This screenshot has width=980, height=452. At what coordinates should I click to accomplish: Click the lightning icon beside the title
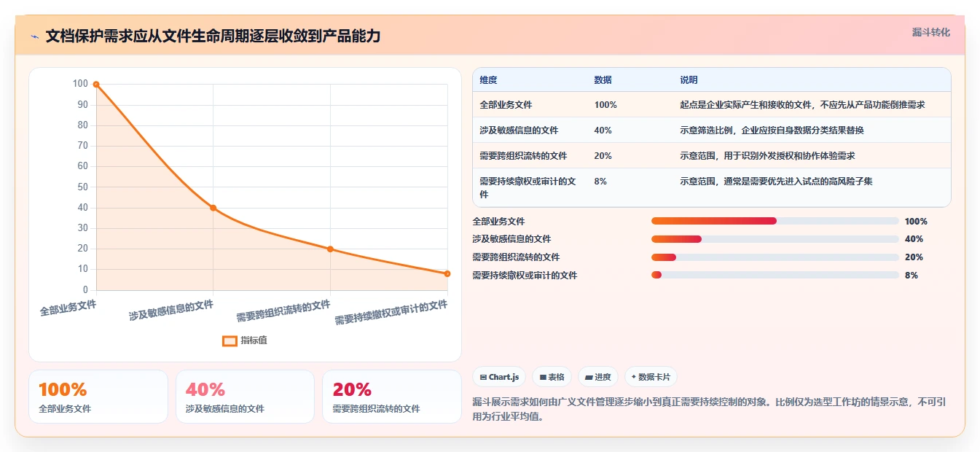(34, 36)
